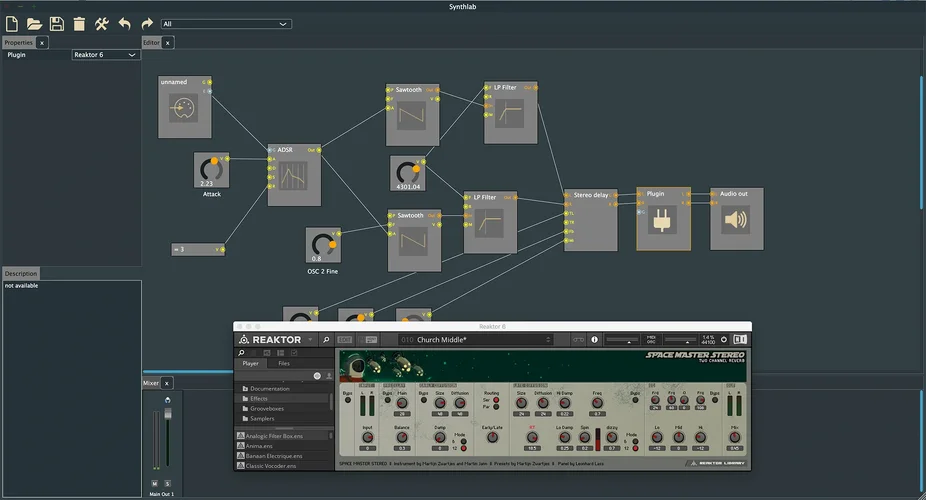Switch to the Player tab in Reaktor browser
This screenshot has height=500, width=926.
click(250, 364)
